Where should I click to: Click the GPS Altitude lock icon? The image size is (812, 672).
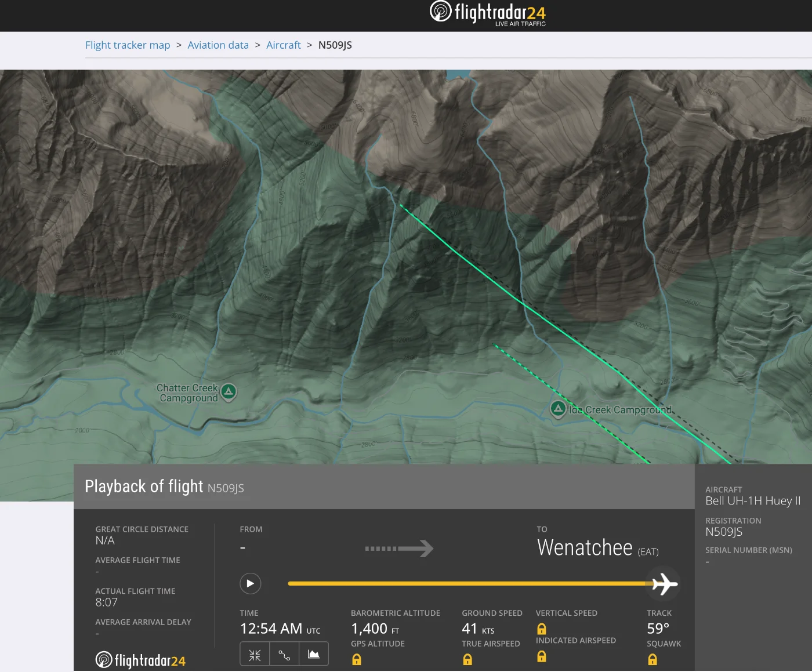tap(357, 659)
